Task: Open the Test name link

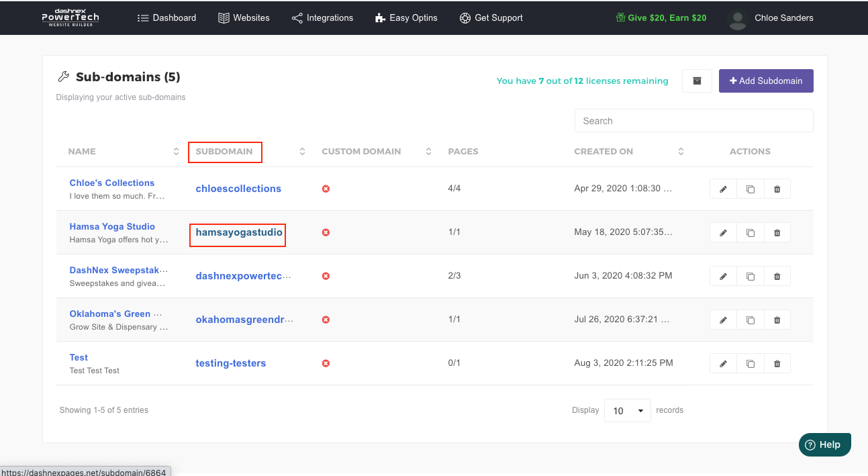Action: [x=79, y=357]
